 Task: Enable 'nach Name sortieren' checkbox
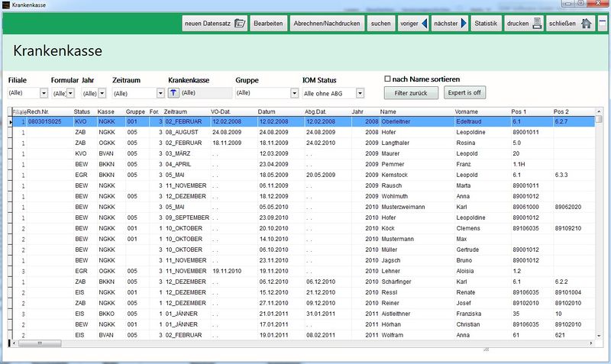point(388,79)
